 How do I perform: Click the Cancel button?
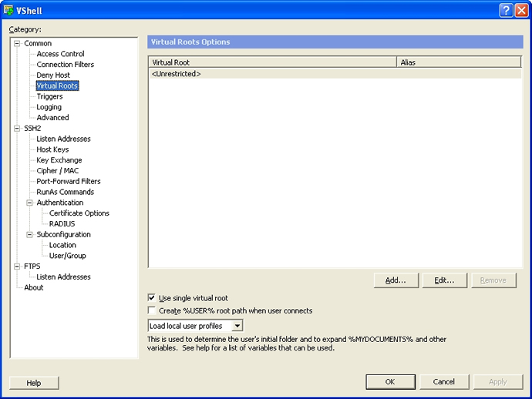[444, 382]
